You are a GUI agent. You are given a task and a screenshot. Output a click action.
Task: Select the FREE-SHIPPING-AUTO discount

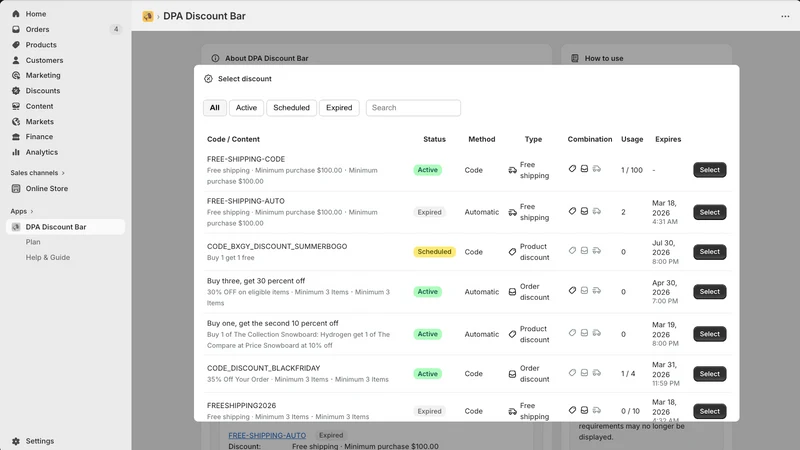(x=709, y=212)
